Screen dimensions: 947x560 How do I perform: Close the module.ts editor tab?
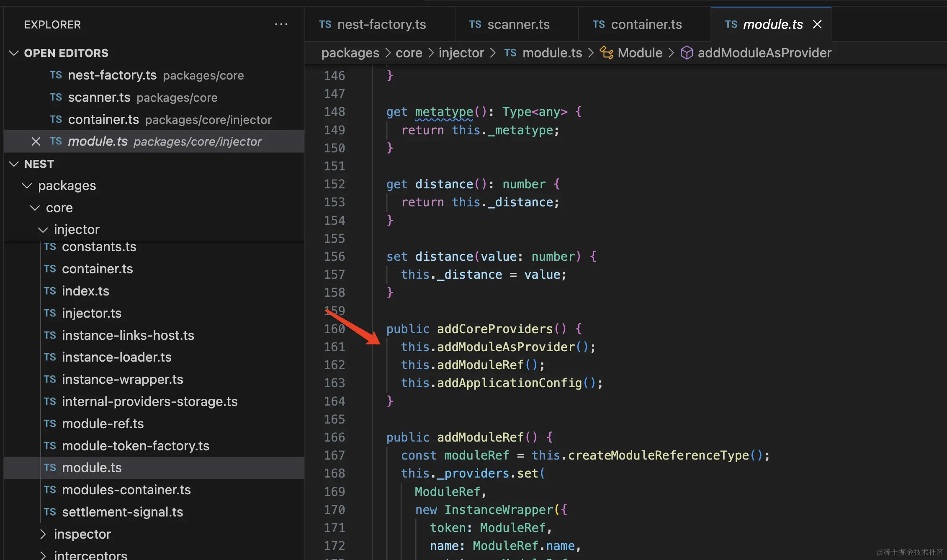817,24
